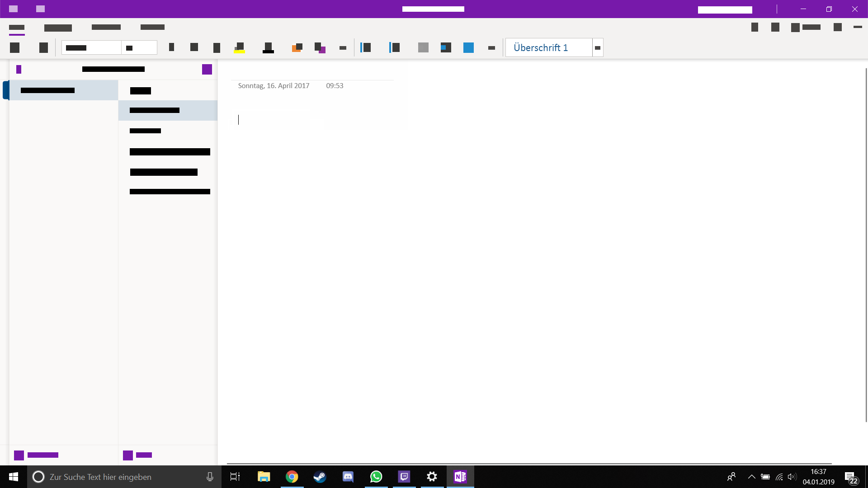Switch to Google Chrome in the taskbar

(x=292, y=477)
